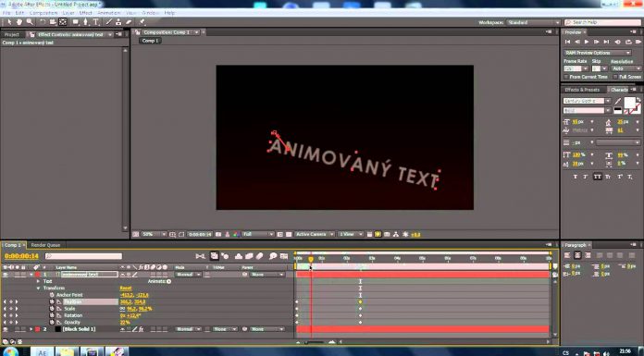Select the Unified Camera tool
The image size is (644, 356).
click(x=53, y=22)
